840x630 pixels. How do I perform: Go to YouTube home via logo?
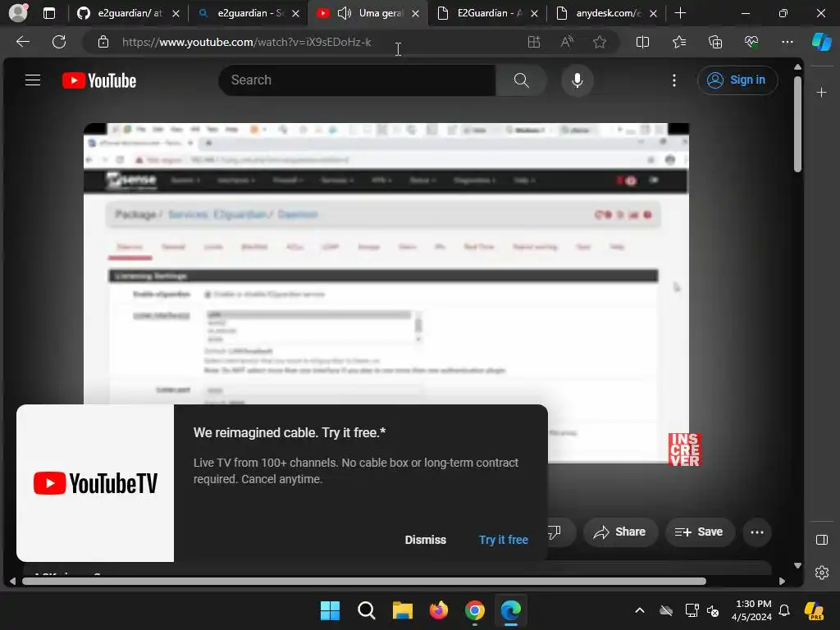99,80
